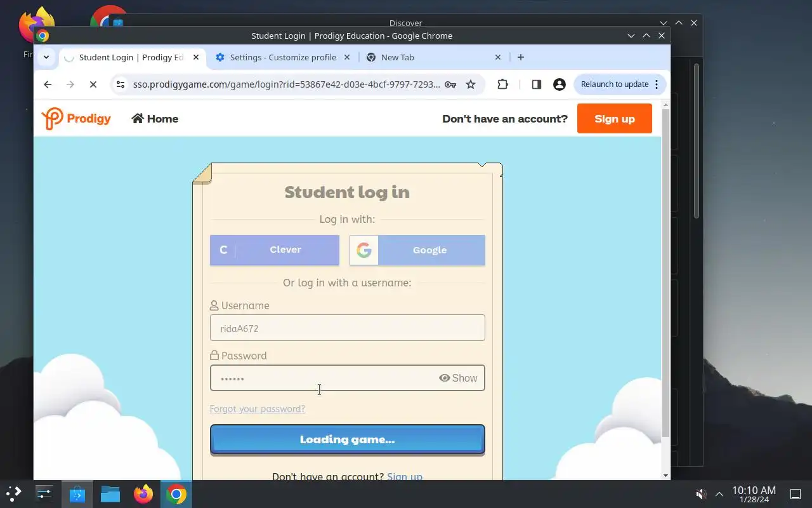The height and width of the screenshot is (508, 812).
Task: Click the Clever C logo
Action: point(223,250)
